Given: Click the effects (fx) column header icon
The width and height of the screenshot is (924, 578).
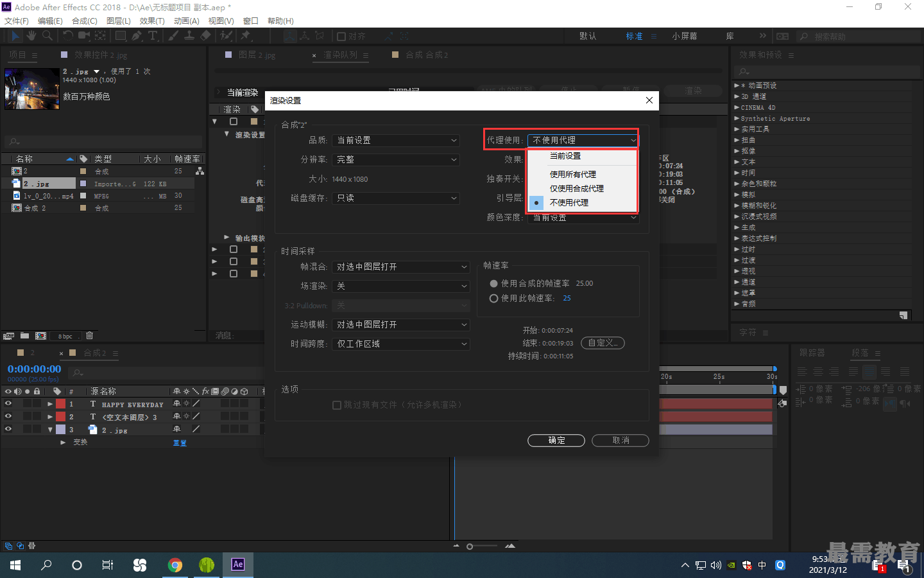Looking at the screenshot, I should (x=205, y=391).
